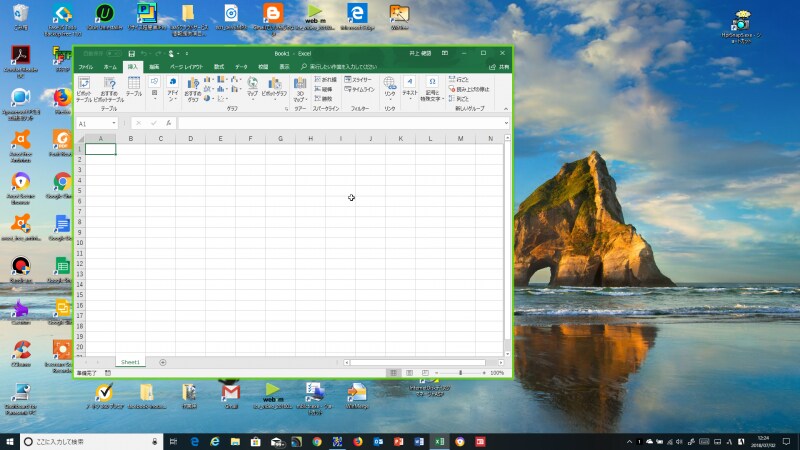Open the ファイル (File) tab
800x450 pixels.
click(x=85, y=66)
